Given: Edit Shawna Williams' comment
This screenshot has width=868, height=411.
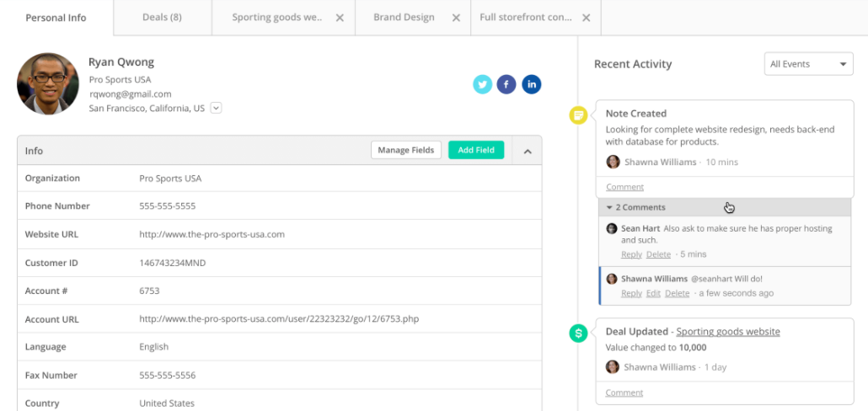Looking at the screenshot, I should point(653,293).
